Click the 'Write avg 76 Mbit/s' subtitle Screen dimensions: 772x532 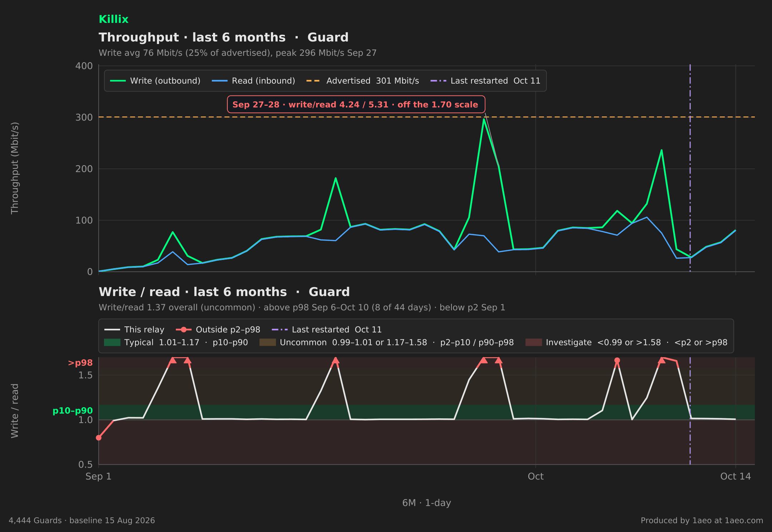238,53
